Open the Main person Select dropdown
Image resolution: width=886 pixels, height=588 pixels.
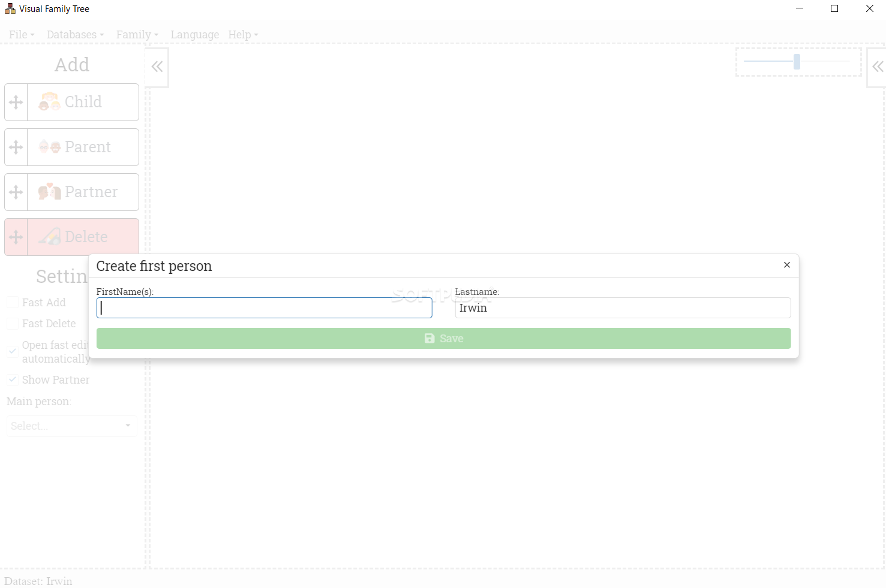click(x=72, y=426)
